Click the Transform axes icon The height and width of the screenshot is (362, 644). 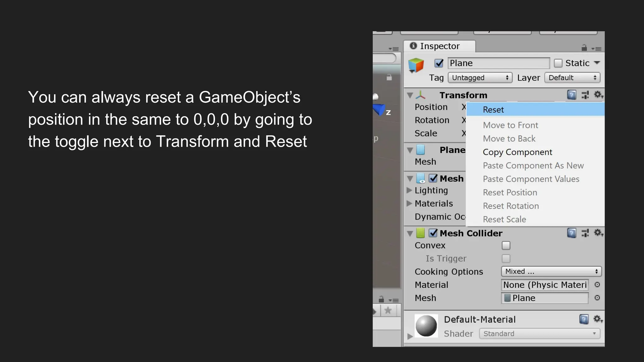pyautogui.click(x=421, y=95)
